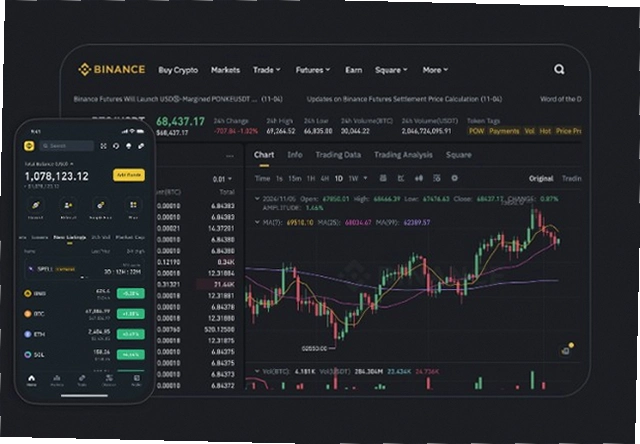Click order book row with total 0.34K
Screen dimensions: 640x444
[196, 262]
